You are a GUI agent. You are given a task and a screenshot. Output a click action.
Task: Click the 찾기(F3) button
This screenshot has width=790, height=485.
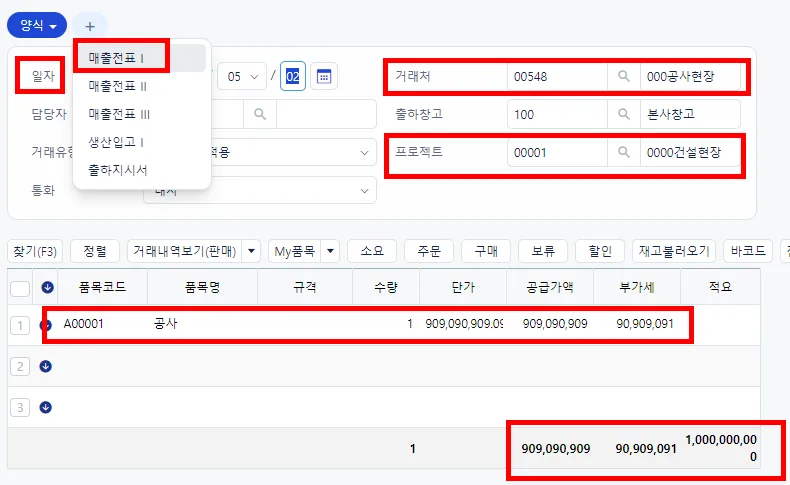(35, 251)
